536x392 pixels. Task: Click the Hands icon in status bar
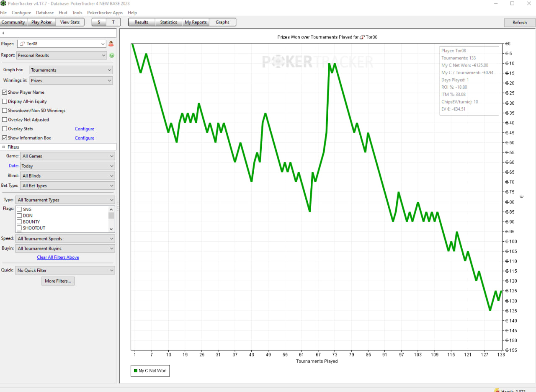click(497, 390)
